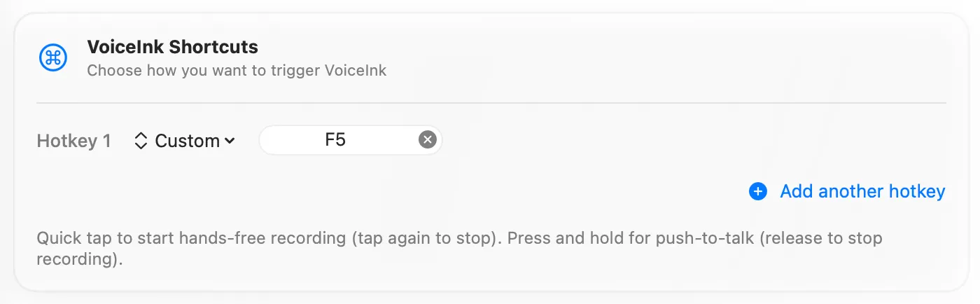
Task: Click the up-down arrows beside Custom
Action: [141, 141]
